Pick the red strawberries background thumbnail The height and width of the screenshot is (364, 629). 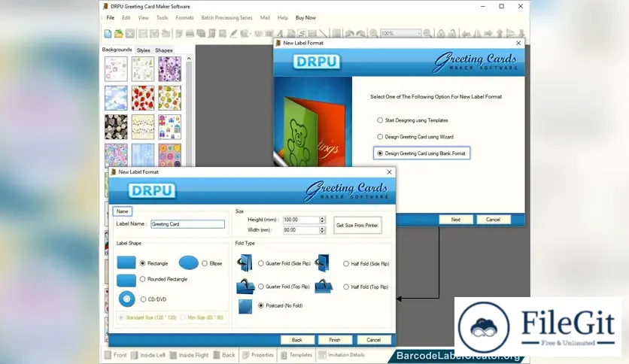tap(143, 98)
